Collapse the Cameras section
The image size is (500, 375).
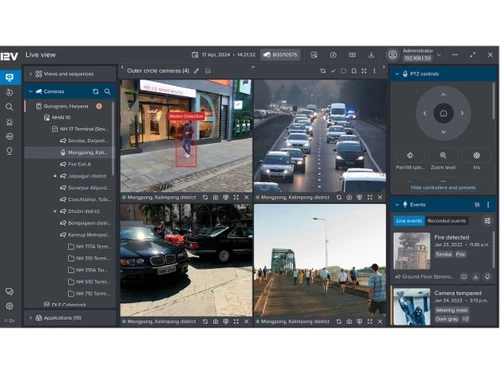pos(31,91)
